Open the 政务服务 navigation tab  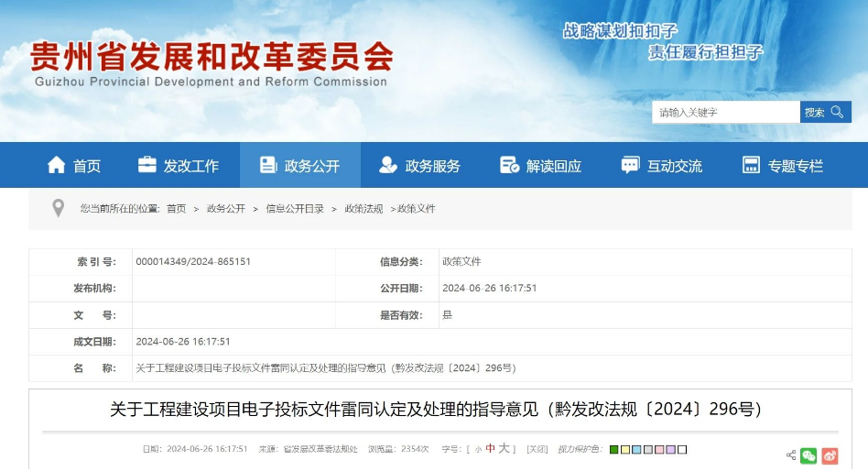point(432,166)
